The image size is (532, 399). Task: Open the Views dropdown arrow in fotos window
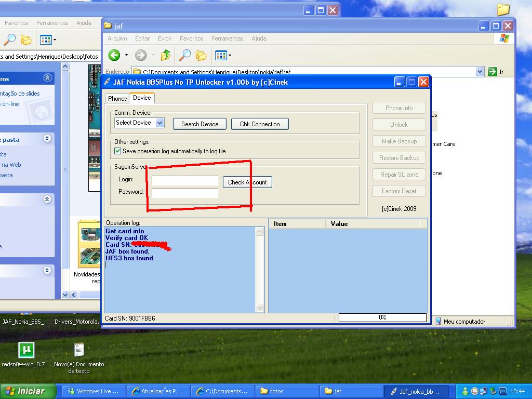point(55,39)
